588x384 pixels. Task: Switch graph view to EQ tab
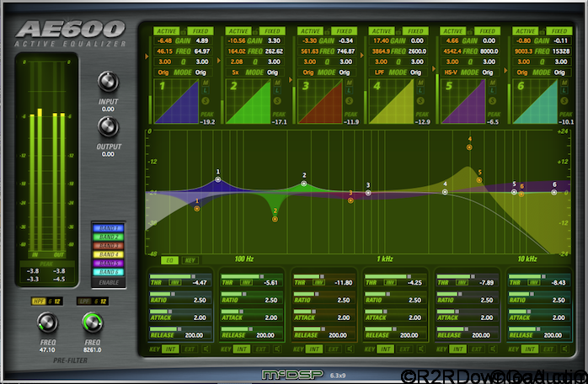click(x=169, y=260)
